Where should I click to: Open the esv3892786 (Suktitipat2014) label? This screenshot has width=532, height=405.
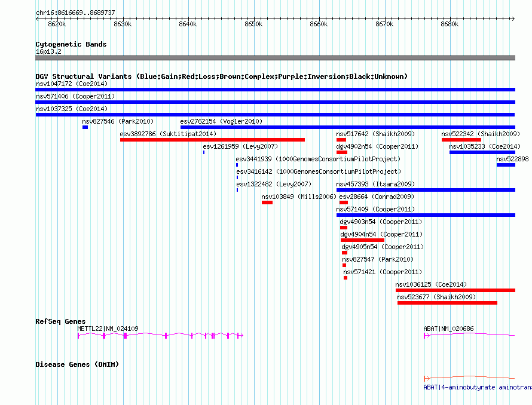coord(168,134)
